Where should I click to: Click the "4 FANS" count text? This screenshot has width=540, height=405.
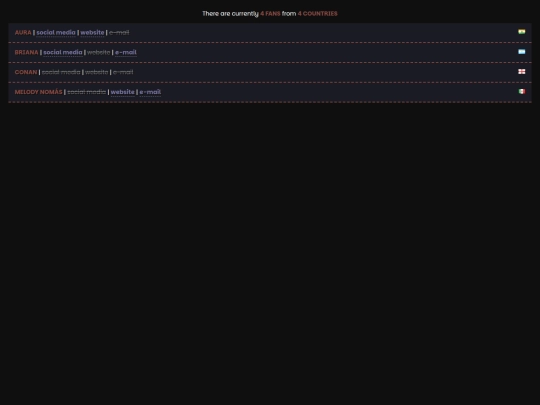coord(270,14)
